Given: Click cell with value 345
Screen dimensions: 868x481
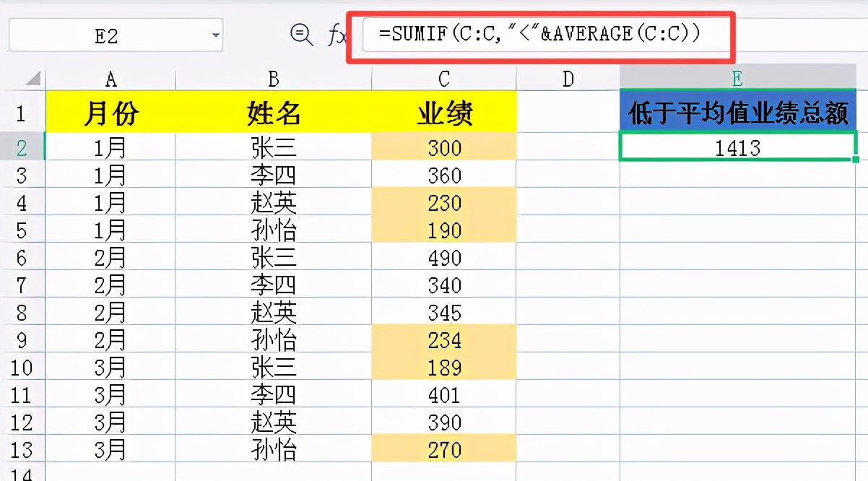Looking at the screenshot, I should point(444,312).
